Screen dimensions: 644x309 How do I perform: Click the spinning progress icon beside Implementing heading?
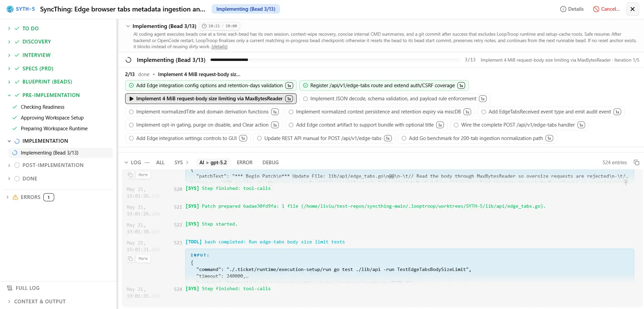pos(128,60)
